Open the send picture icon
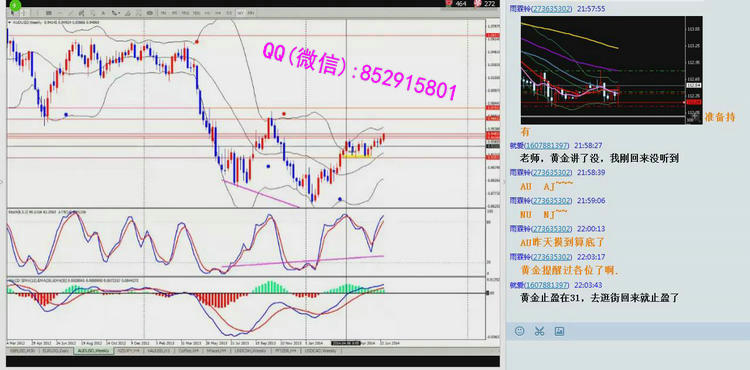Image resolution: width=750 pixels, height=370 pixels. (559, 331)
